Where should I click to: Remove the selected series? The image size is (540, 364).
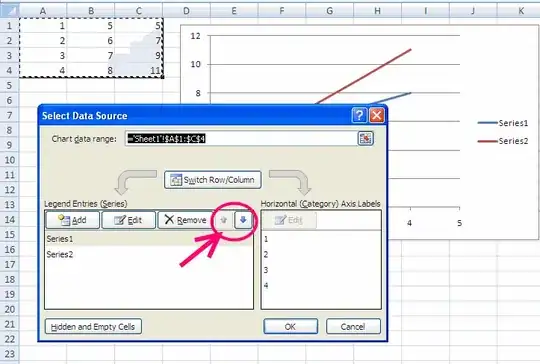pyautogui.click(x=185, y=220)
